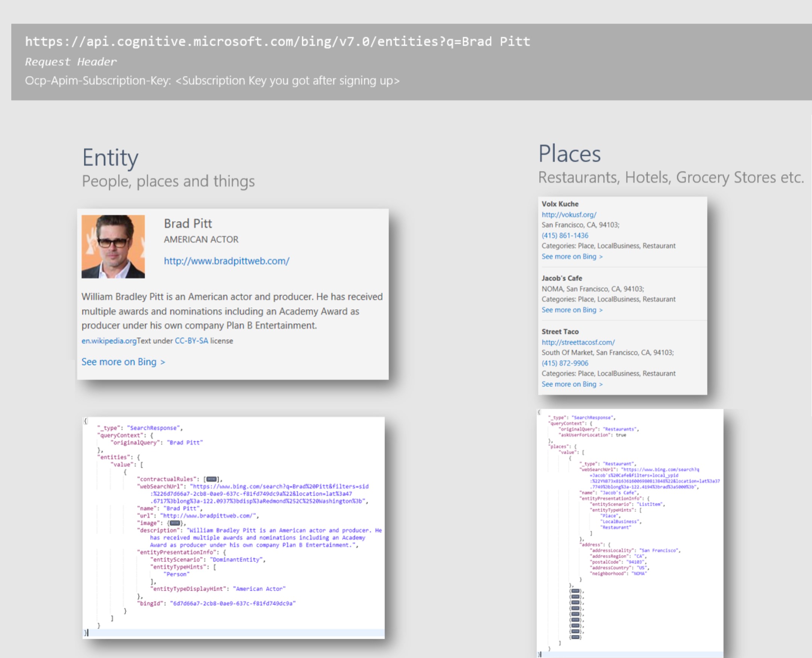Viewport: 812px width, 658px height.
Task: Click the AMERICAN ACTOR subtitle
Action: pos(201,239)
